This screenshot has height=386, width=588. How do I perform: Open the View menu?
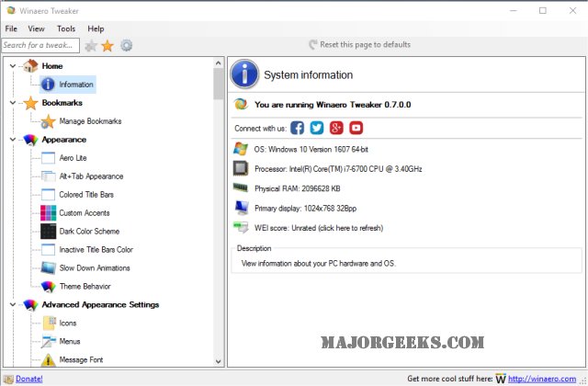37,28
